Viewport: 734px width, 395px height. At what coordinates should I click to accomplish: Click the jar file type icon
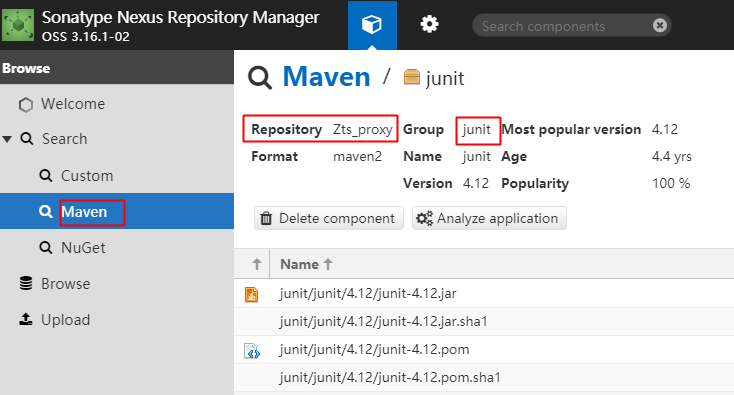click(252, 294)
